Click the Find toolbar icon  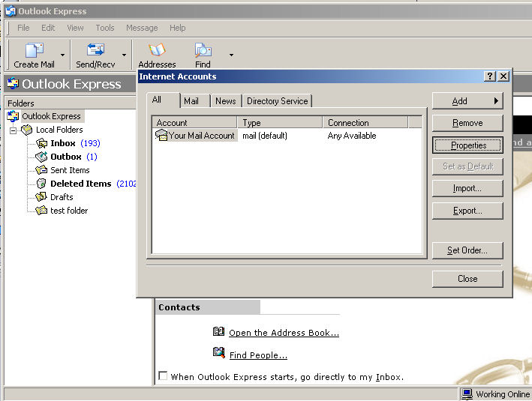pyautogui.click(x=203, y=51)
